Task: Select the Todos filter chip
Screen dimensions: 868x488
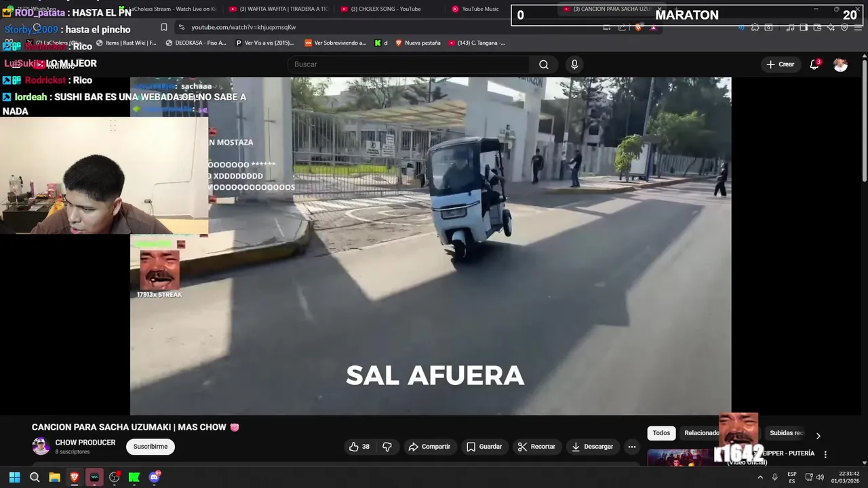Action: point(661,433)
